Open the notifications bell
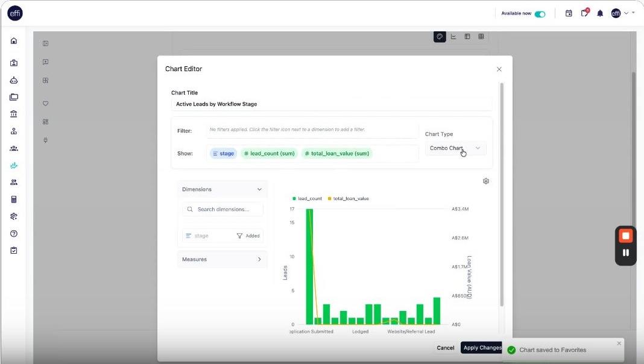 pyautogui.click(x=600, y=13)
